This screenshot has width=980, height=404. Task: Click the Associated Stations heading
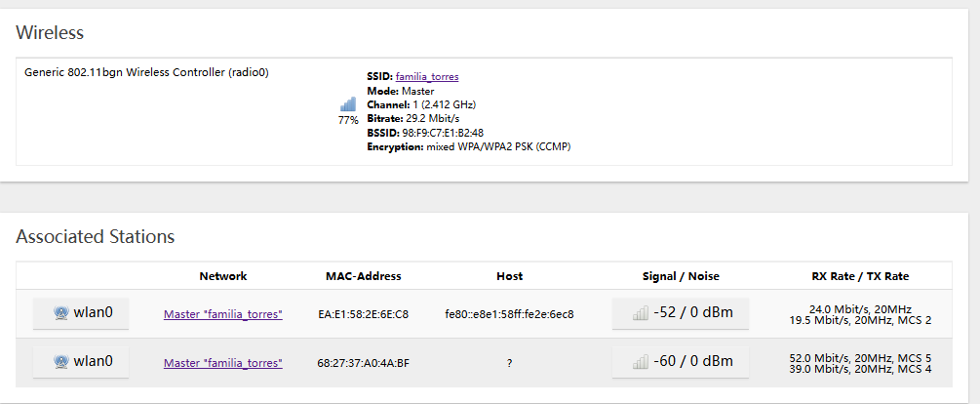pos(96,236)
